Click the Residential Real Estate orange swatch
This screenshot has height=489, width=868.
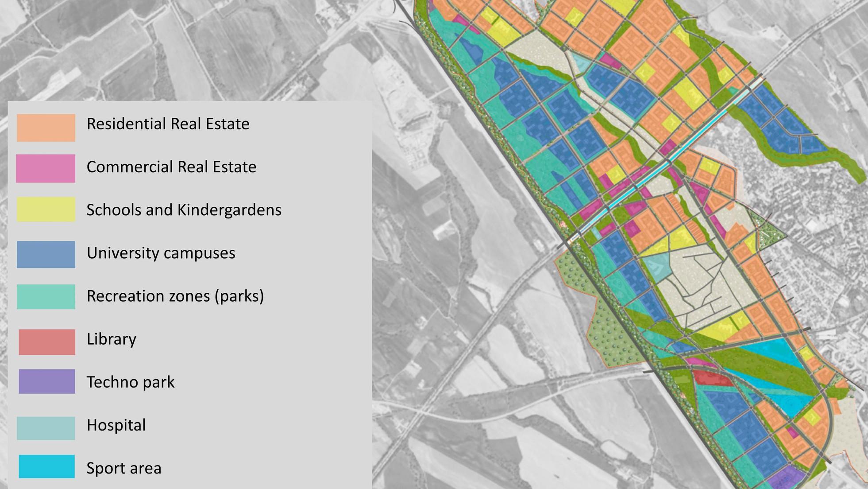coord(46,128)
